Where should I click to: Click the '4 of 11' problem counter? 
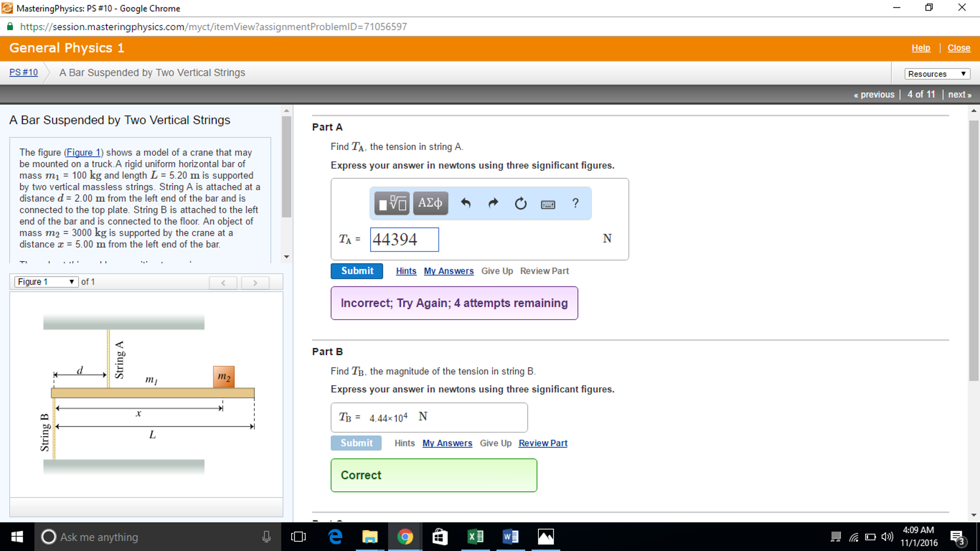click(921, 94)
